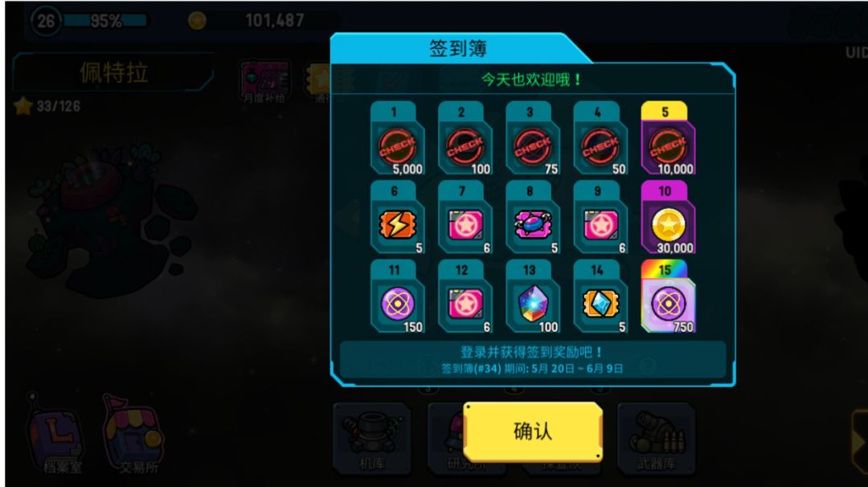This screenshot has width=868, height=487.
Task: Click day 1 checked 5,000 reward
Action: tap(398, 138)
